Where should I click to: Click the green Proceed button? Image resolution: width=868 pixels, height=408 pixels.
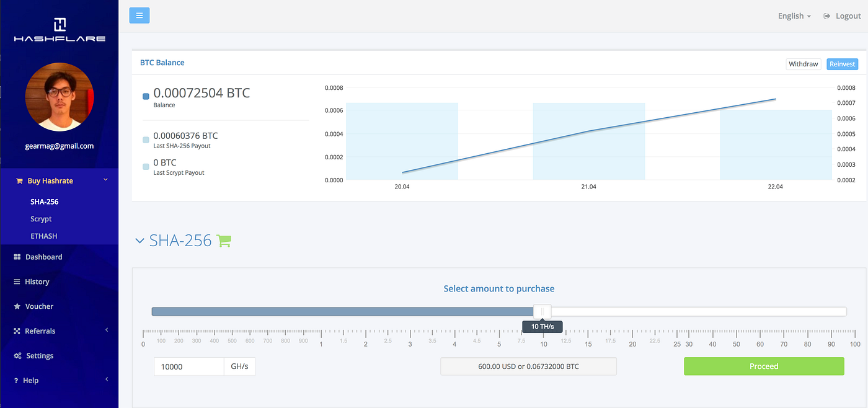coord(764,366)
